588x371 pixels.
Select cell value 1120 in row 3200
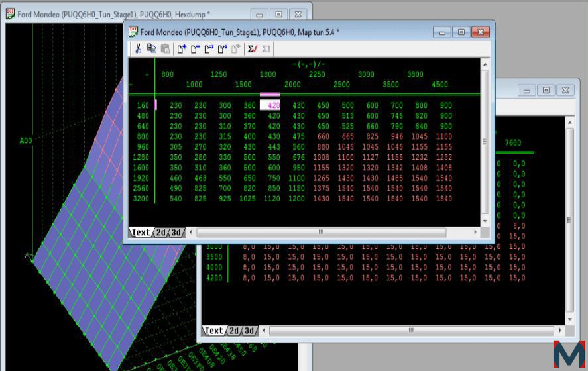[272, 199]
